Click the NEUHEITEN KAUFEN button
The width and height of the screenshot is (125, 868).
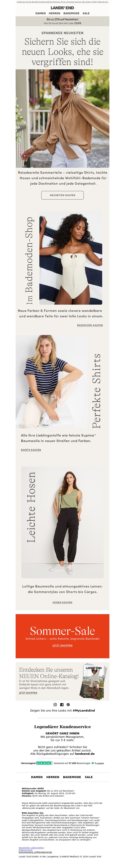[x=62, y=195]
